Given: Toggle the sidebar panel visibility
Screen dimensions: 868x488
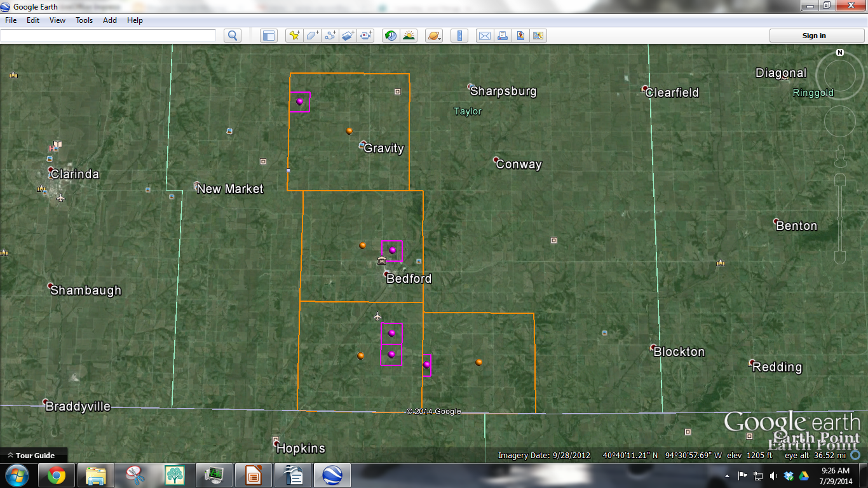Looking at the screenshot, I should coord(268,36).
